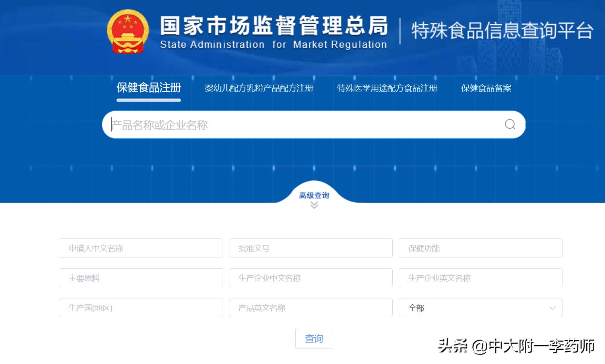Click the 申请人中文名称 input field
Viewport: 605px width, 364px height.
coord(140,248)
